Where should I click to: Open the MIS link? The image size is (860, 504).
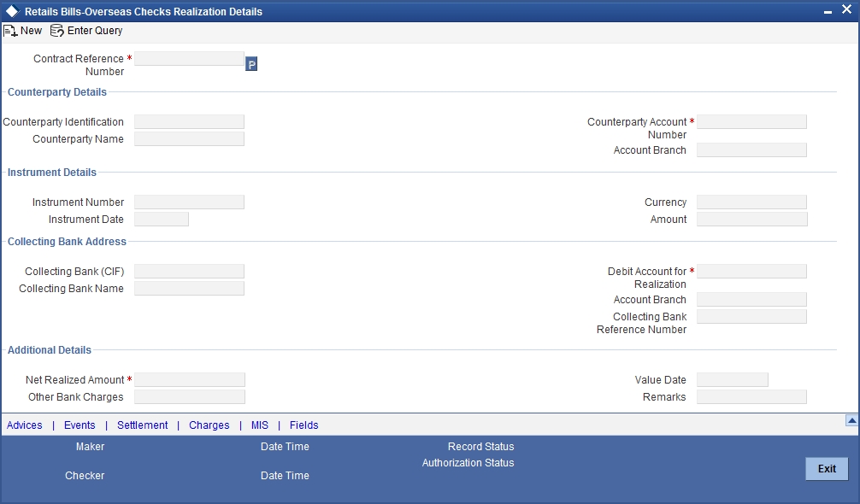[260, 425]
